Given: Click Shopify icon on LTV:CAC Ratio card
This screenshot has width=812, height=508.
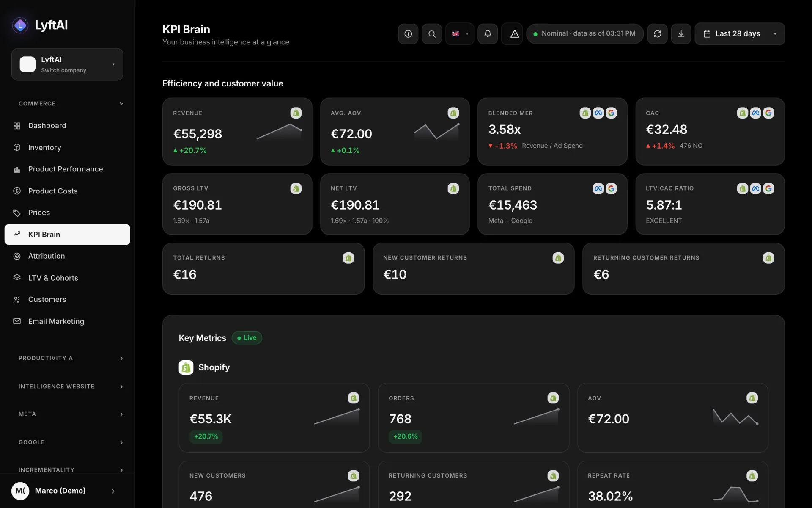Looking at the screenshot, I should click(x=742, y=189).
